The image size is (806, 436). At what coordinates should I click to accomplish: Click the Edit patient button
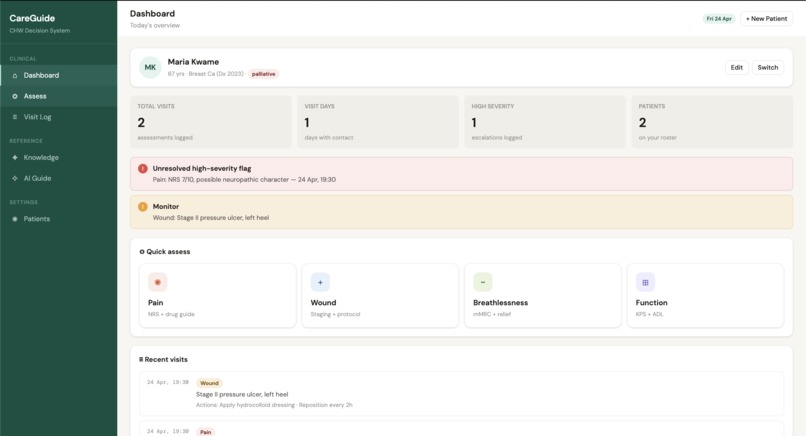click(737, 67)
